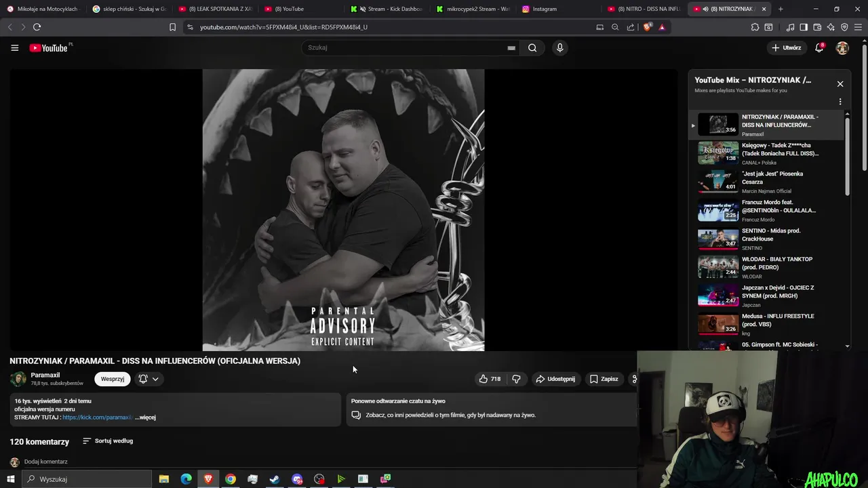868x488 pixels.
Task: Open YouTube notifications bell
Action: click(819, 47)
